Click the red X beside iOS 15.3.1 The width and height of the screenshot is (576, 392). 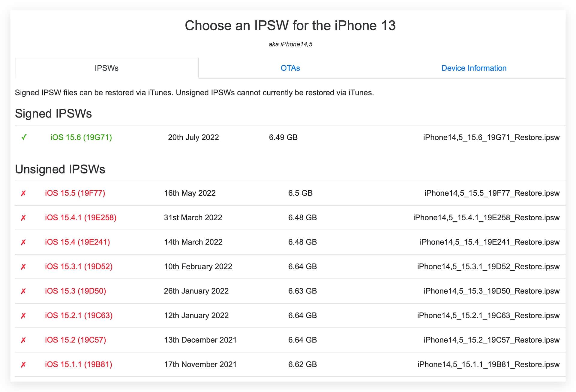(23, 267)
